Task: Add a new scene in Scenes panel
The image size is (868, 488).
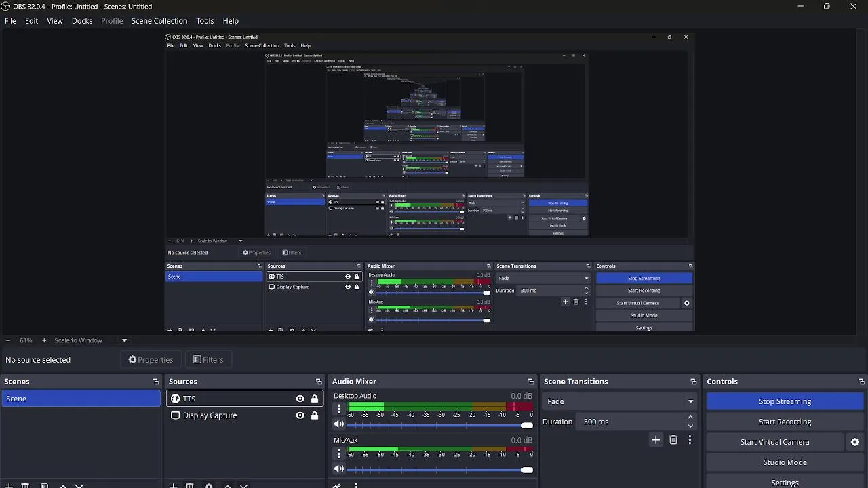Action: tap(9, 485)
